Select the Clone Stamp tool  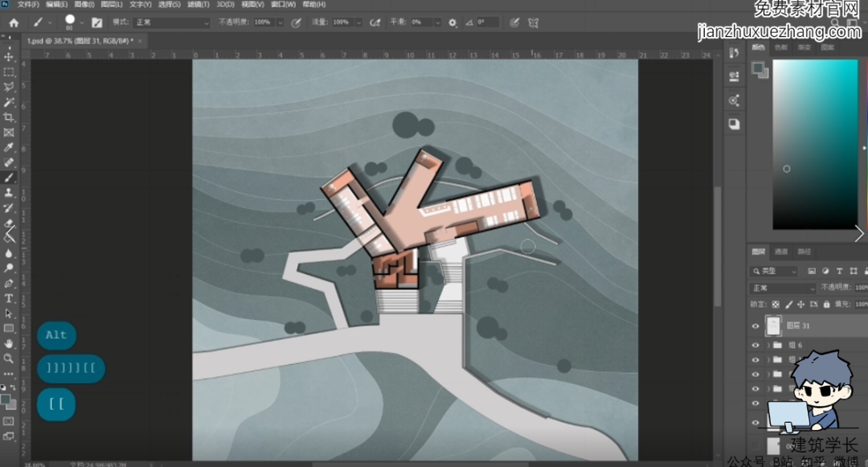(x=9, y=193)
